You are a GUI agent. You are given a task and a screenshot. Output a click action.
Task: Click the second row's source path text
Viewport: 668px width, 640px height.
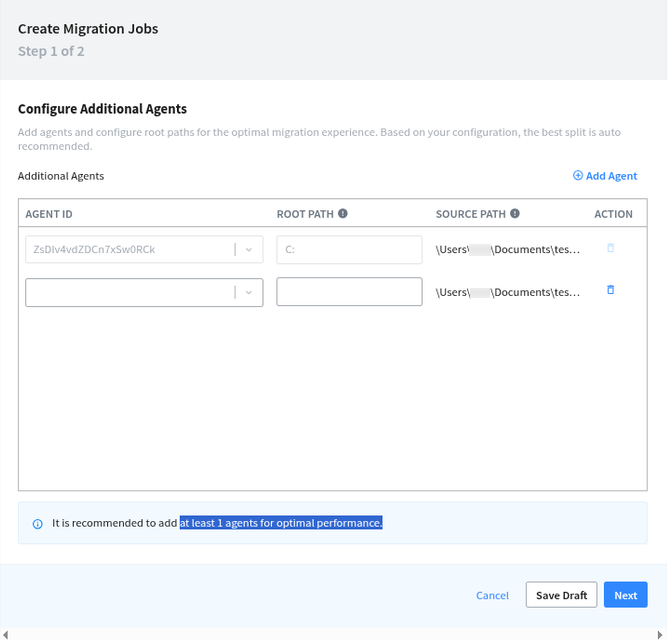507,292
